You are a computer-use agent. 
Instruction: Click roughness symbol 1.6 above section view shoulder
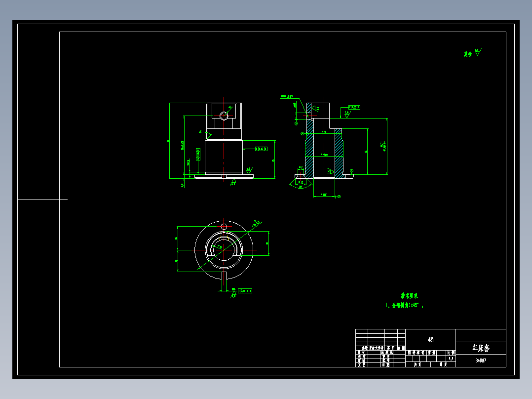click(x=347, y=114)
